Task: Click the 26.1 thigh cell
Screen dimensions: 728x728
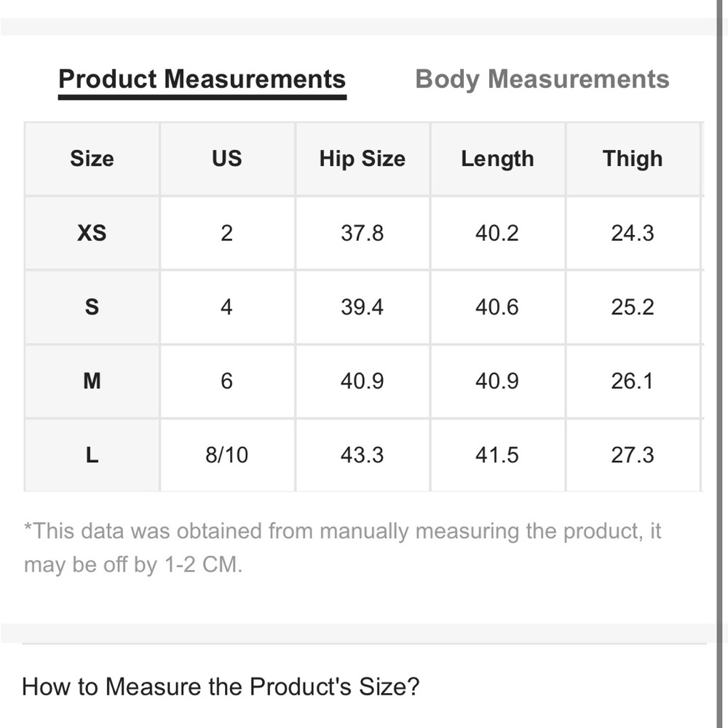Action: (633, 381)
